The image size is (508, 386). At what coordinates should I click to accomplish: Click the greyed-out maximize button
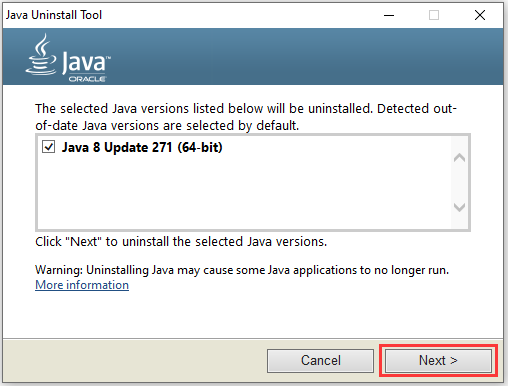(x=434, y=15)
